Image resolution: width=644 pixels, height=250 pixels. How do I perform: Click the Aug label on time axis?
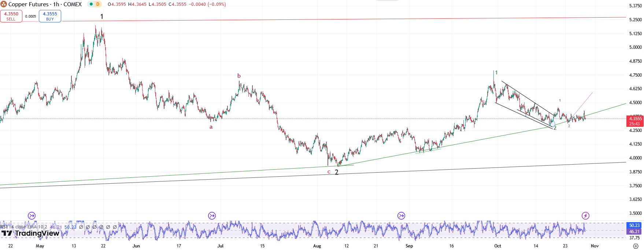[317, 246]
